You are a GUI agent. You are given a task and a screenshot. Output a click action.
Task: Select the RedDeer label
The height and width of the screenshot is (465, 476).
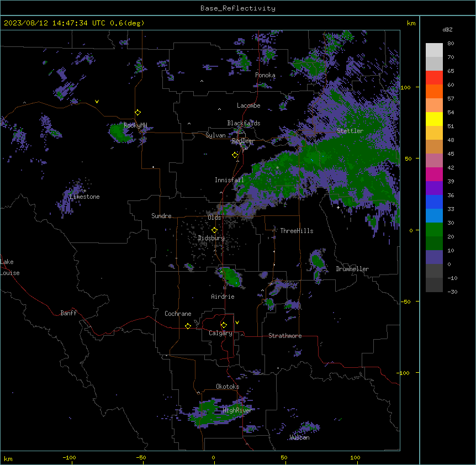click(x=243, y=141)
